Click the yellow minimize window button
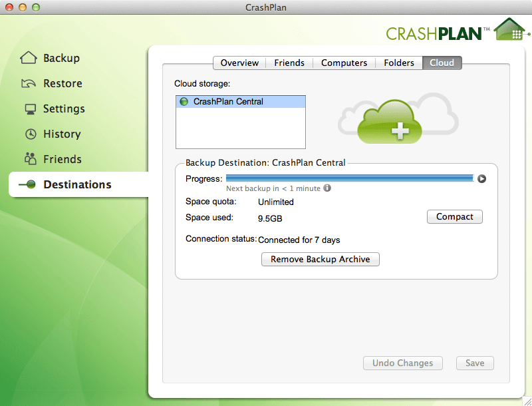Viewport: 532px width, 406px height. 23,7
